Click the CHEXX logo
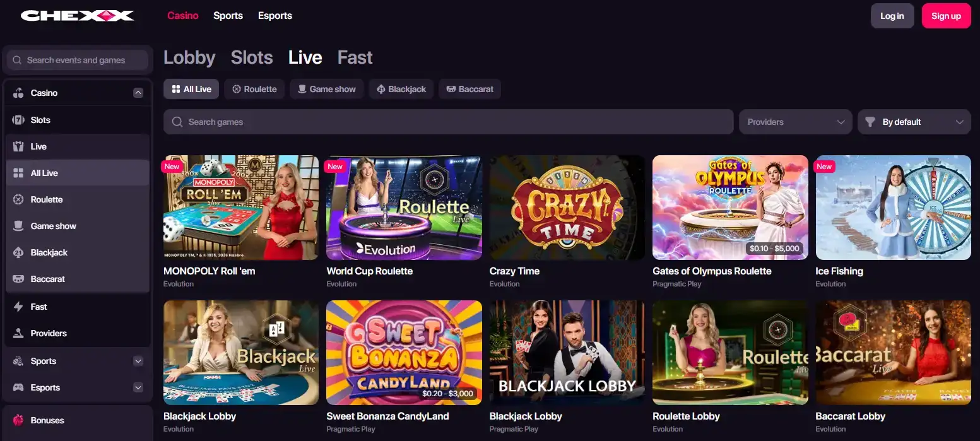Image resolution: width=980 pixels, height=441 pixels. (x=77, y=15)
